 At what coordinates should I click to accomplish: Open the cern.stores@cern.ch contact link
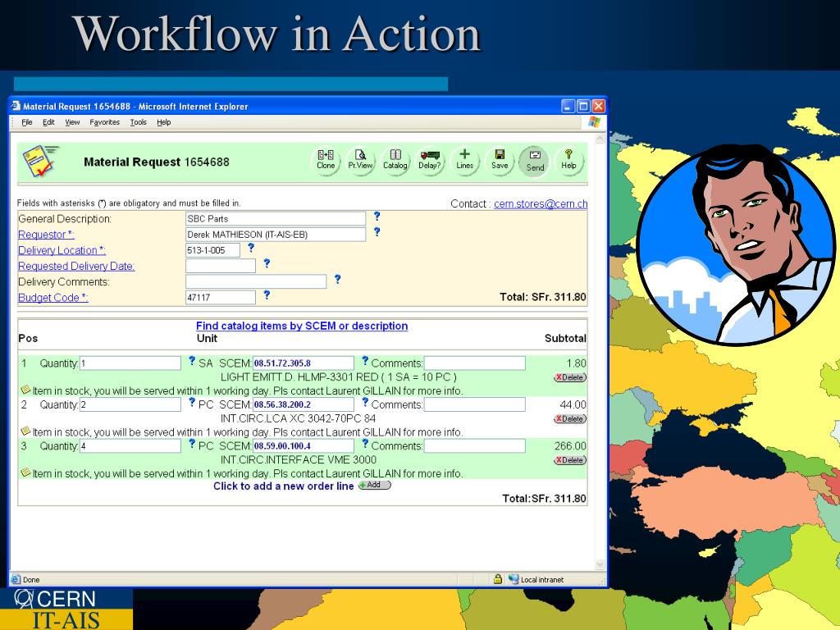click(541, 203)
